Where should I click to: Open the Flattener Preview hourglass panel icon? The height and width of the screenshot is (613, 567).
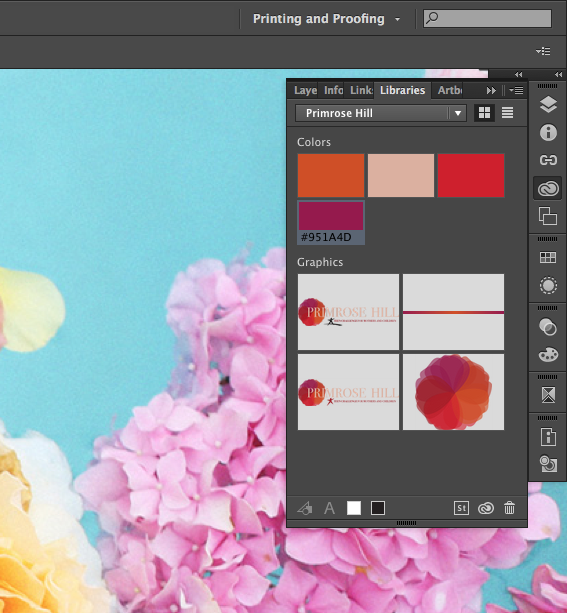pyautogui.click(x=548, y=395)
